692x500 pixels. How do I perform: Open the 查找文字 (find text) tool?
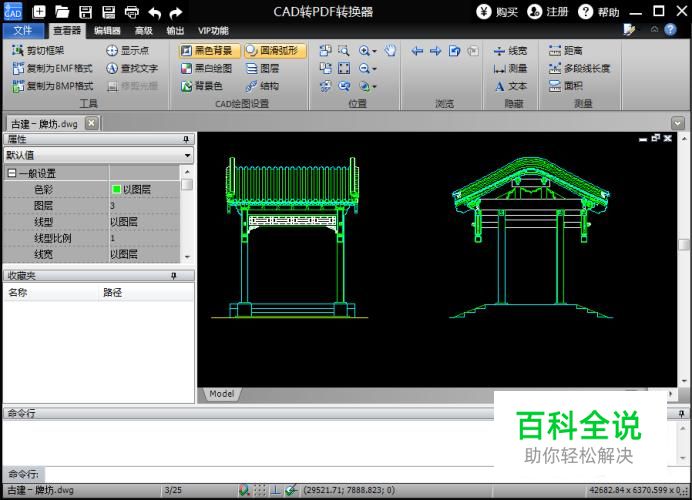[x=133, y=68]
